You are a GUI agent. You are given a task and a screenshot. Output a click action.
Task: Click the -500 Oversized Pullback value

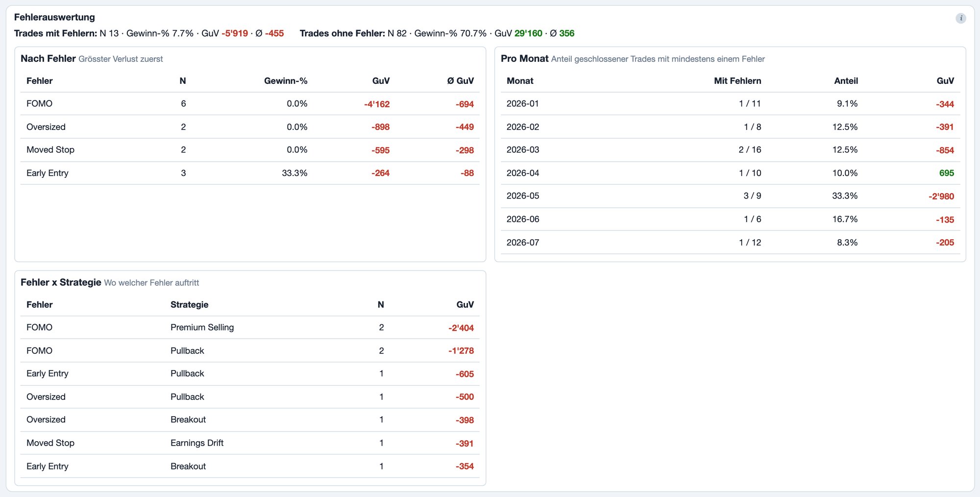(465, 397)
